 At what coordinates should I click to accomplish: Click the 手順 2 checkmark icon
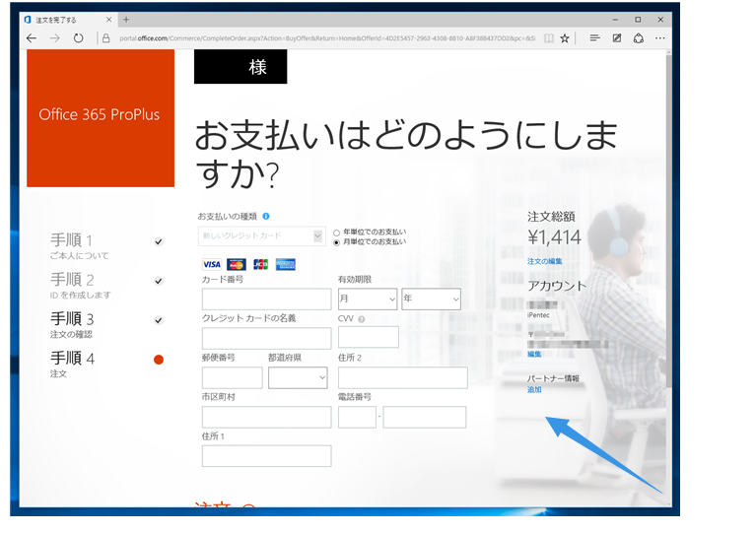pyautogui.click(x=158, y=281)
